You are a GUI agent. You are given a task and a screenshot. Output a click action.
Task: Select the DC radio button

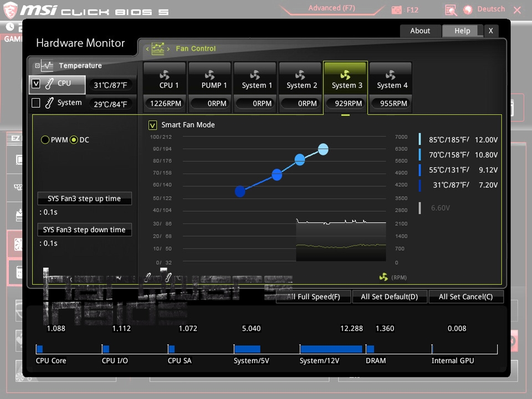(x=74, y=140)
